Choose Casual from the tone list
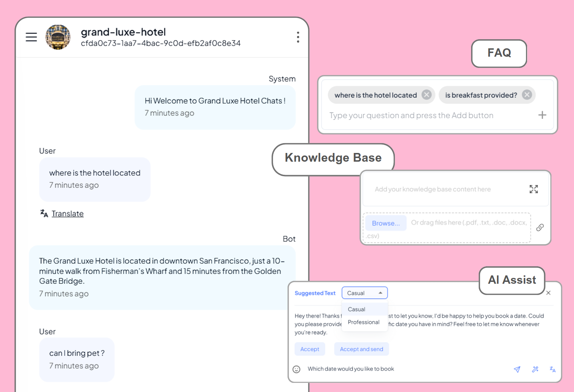 tap(357, 309)
